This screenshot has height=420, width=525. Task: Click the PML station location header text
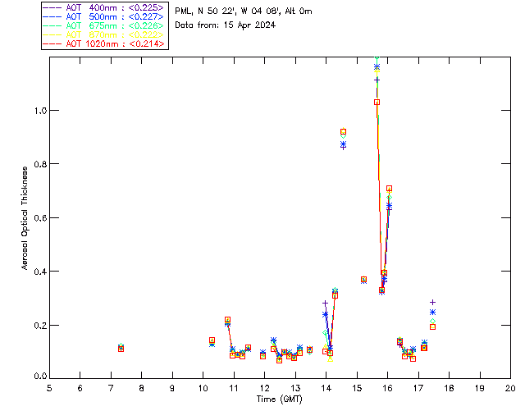tap(244, 11)
